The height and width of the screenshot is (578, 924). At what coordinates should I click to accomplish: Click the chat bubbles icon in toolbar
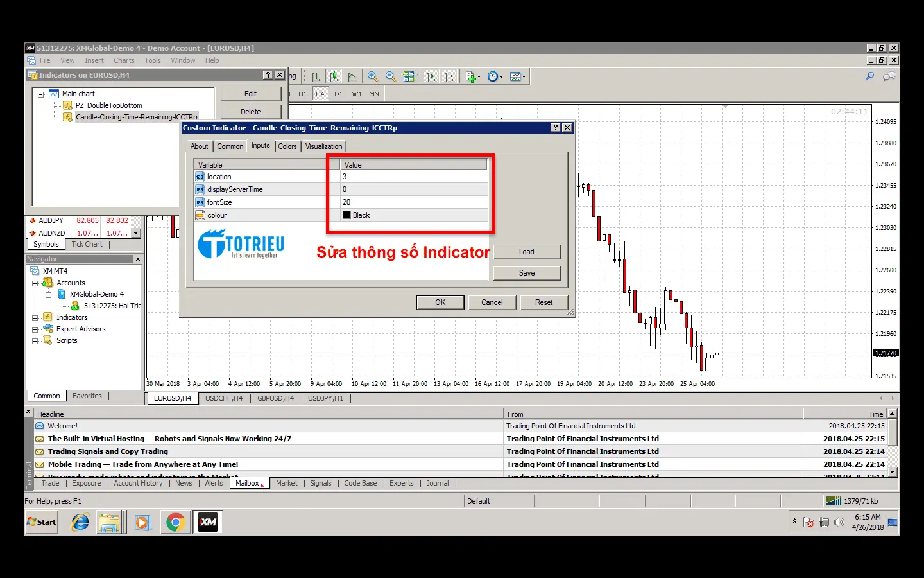(x=889, y=76)
